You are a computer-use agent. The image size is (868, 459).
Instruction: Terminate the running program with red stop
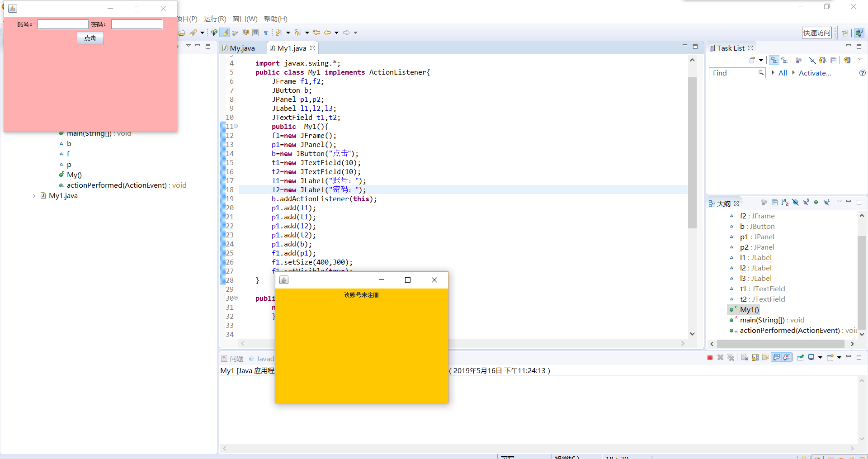(x=710, y=358)
